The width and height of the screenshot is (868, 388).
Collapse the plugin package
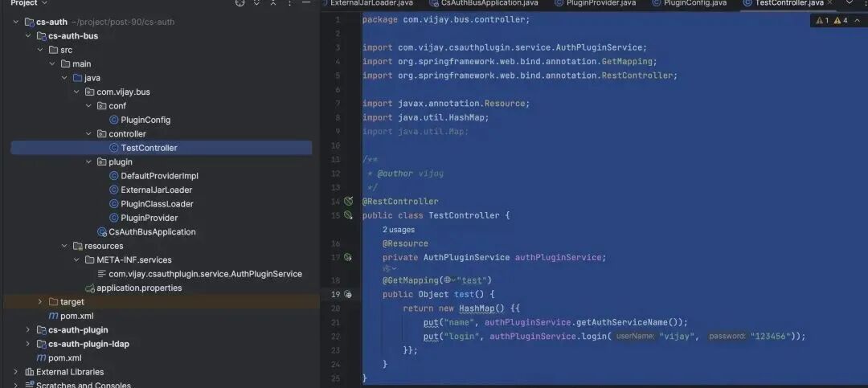pyautogui.click(x=88, y=161)
